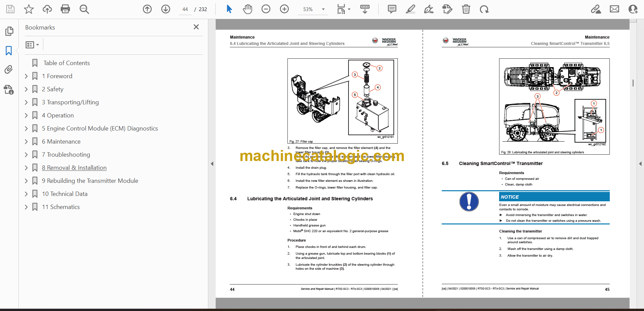
Task: Rotate the page view
Action: [484, 9]
